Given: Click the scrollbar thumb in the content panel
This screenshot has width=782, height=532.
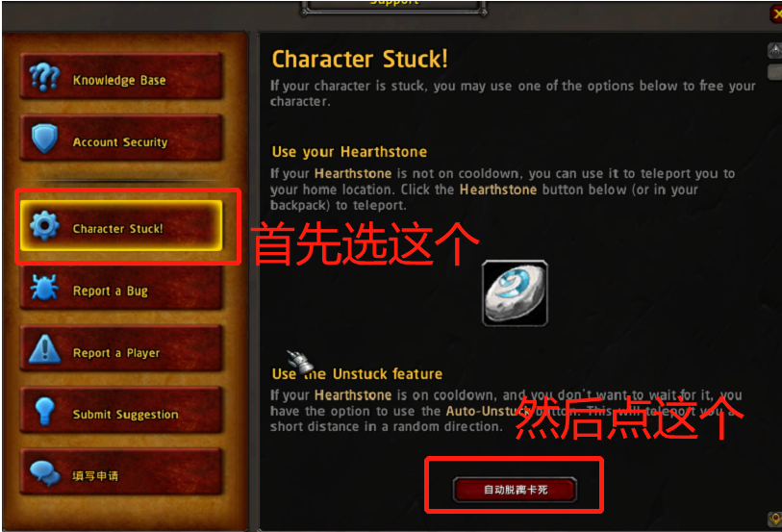Looking at the screenshot, I should pyautogui.click(x=774, y=72).
